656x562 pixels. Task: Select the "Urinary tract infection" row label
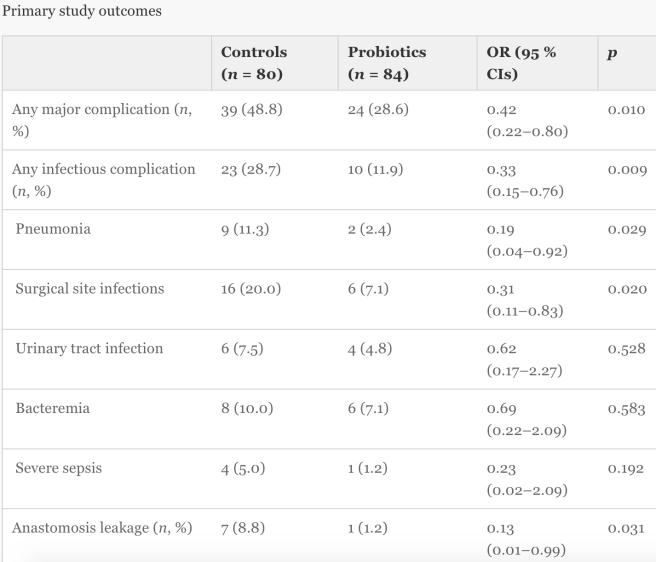[x=89, y=349]
